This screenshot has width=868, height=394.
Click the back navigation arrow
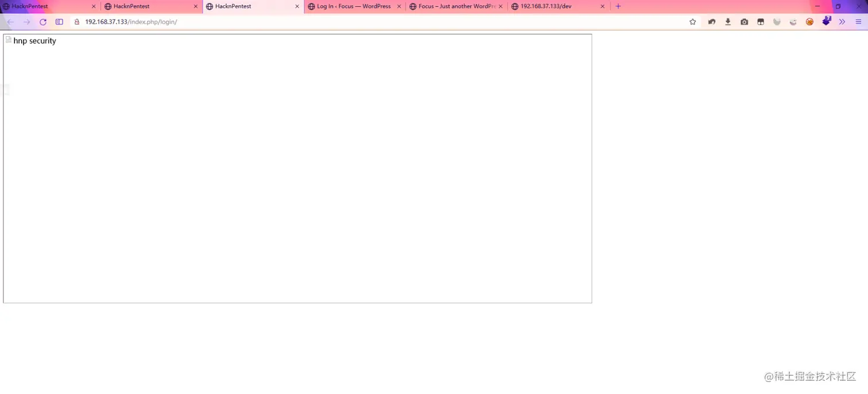pyautogui.click(x=10, y=22)
